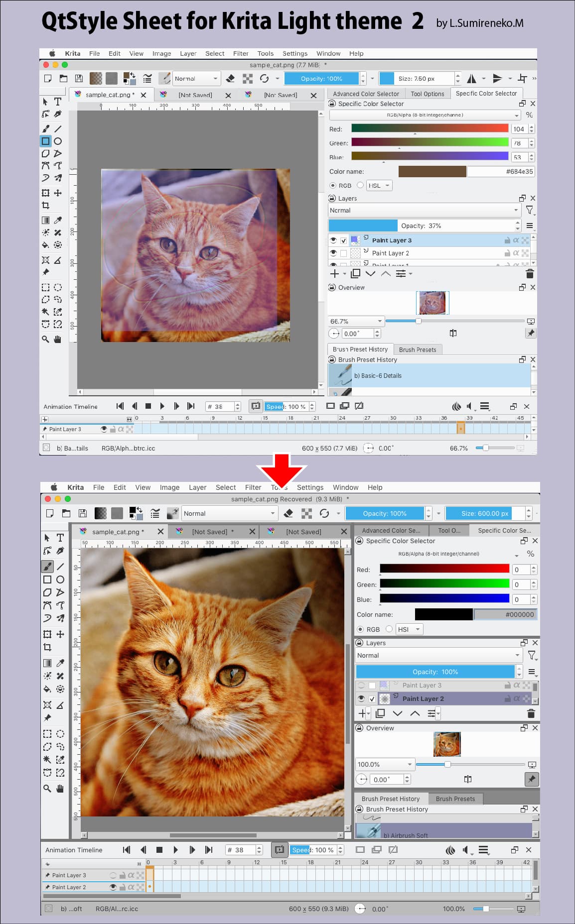Open the Filter menu in top Krita window
This screenshot has width=575, height=924.
(x=241, y=53)
